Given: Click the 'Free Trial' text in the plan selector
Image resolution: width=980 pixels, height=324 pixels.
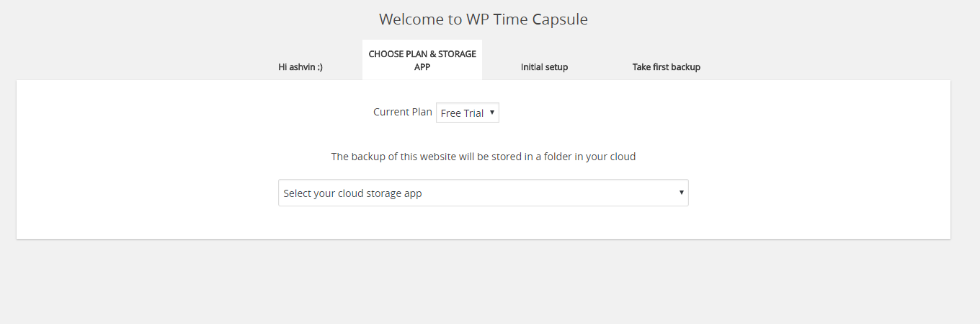Looking at the screenshot, I should click(x=462, y=113).
